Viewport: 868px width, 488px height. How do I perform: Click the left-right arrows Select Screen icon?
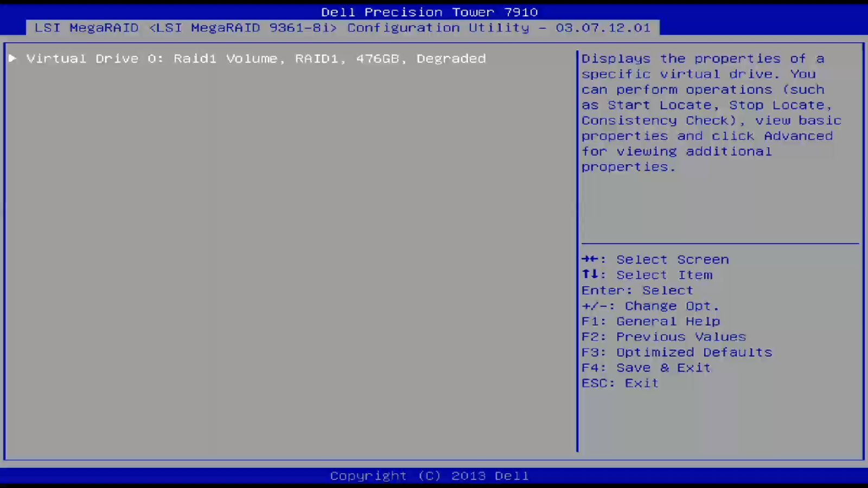click(x=591, y=259)
